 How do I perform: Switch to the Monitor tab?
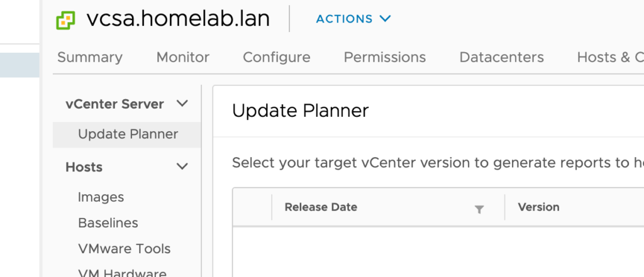(183, 57)
